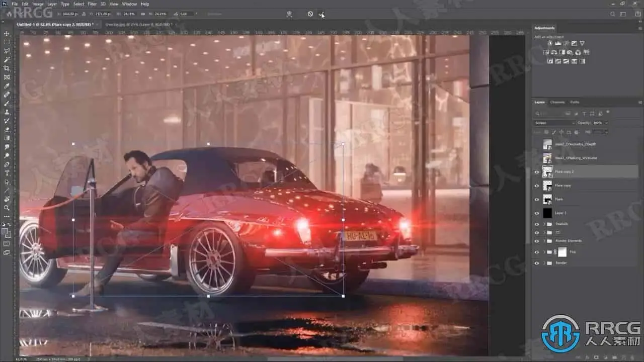
Task: Select the Pen tool
Action: pyautogui.click(x=7, y=164)
